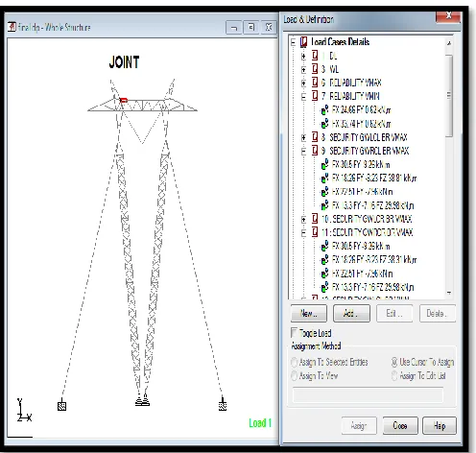Click nodal load icon FX 22.51 under case 11

point(324,274)
